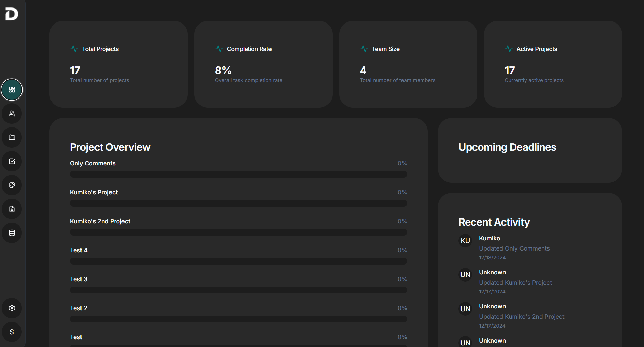Open the tasks checkmark icon in sidebar
Screen dimensions: 644x347
pos(12,161)
